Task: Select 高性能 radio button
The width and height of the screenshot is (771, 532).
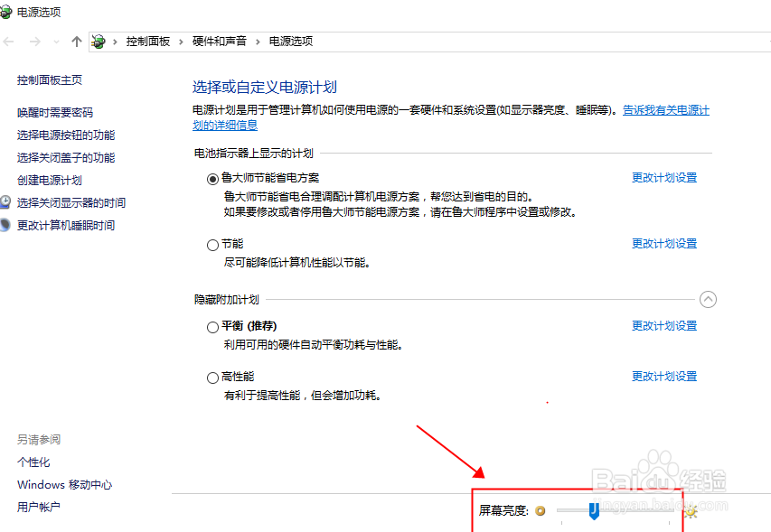Action: coord(212,378)
